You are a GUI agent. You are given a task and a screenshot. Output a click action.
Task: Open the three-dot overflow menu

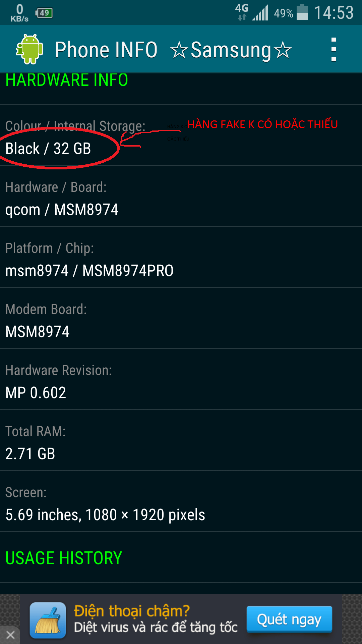pyautogui.click(x=334, y=50)
